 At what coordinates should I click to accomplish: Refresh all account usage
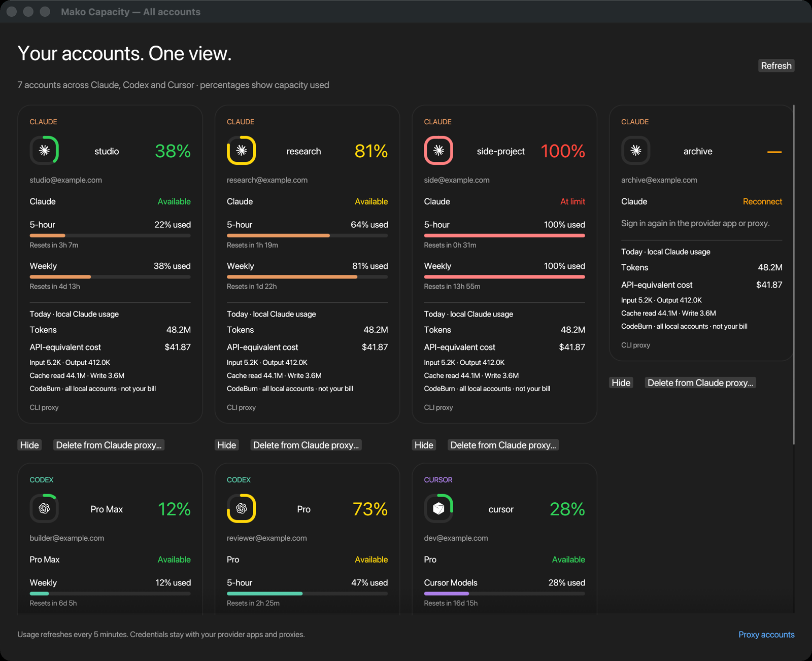coord(776,65)
